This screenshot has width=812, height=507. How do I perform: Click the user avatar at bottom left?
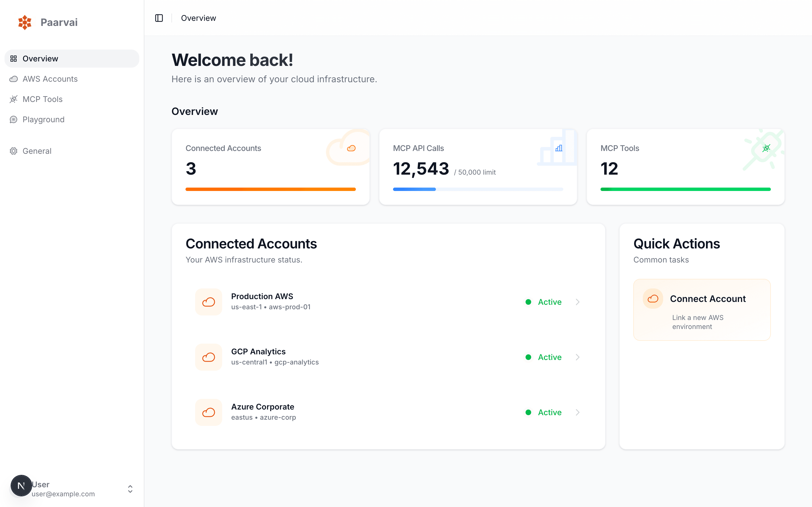click(x=21, y=485)
